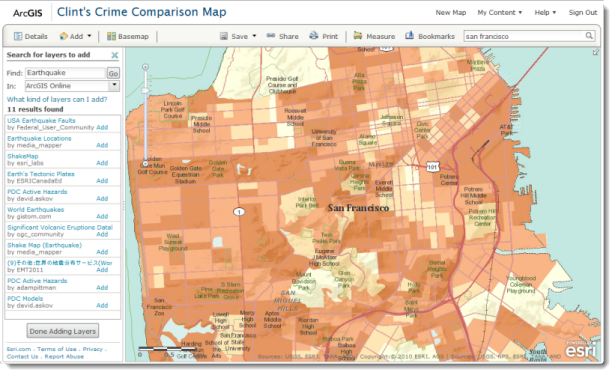Add PDC Active Hazards by david.askov
Viewport: 615px width, 375px height.
pos(102,198)
